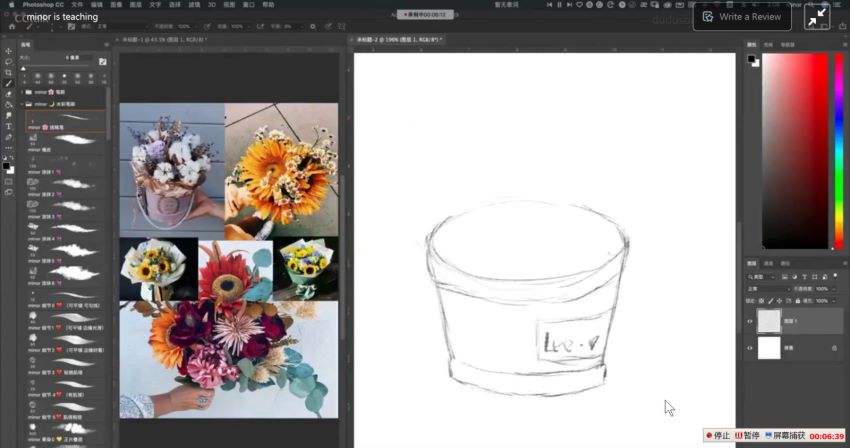
Task: Select the Eraser tool
Action: pos(8,94)
